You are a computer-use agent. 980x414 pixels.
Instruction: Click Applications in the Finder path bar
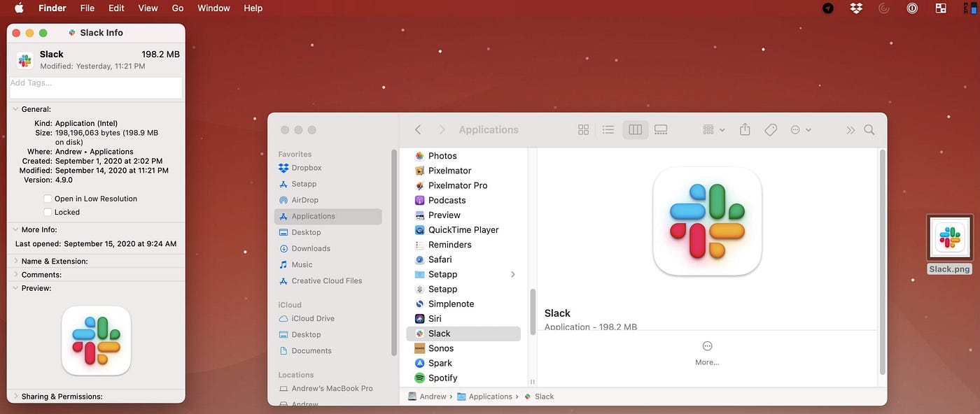point(484,397)
